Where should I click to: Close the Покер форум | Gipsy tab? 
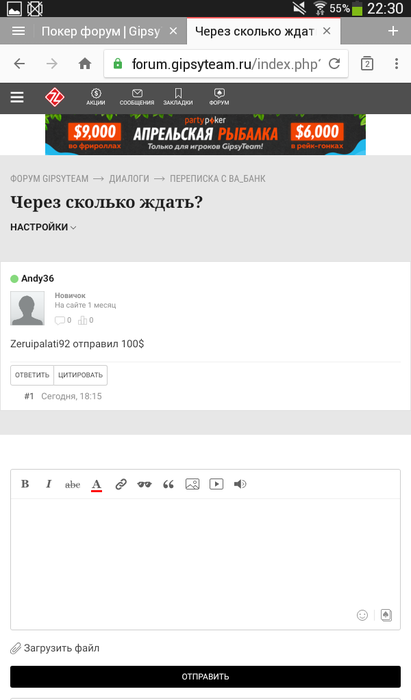click(x=174, y=31)
